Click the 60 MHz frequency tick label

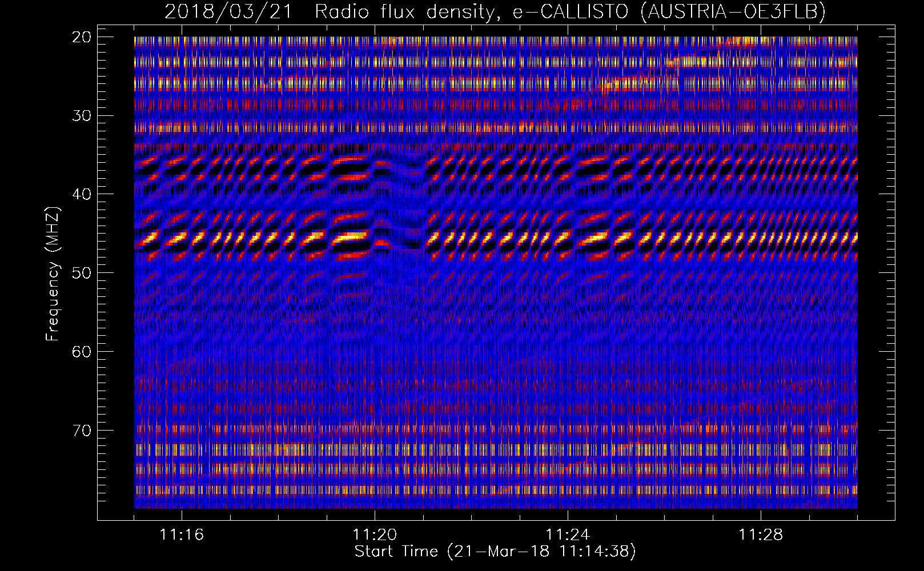[82, 352]
